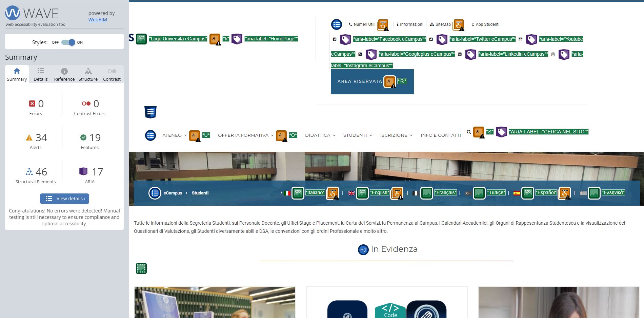Expand the ATENEO dropdown menu
Screen dimensions: 644x318
[x=175, y=135]
